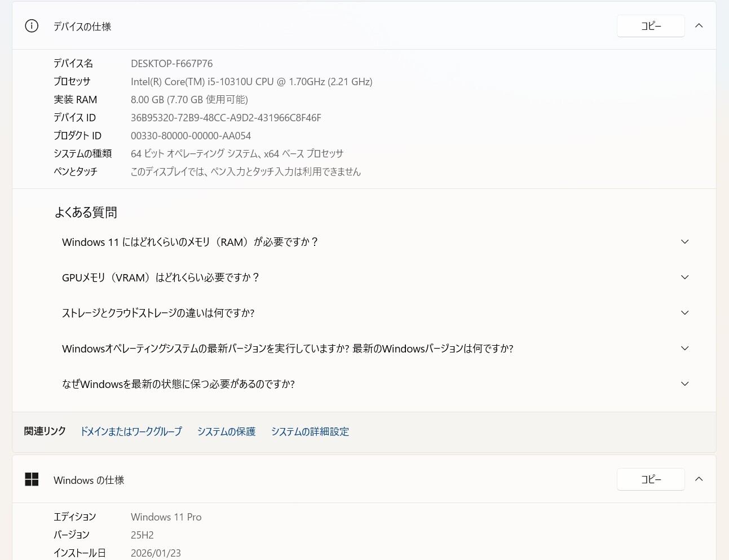Collapse the Windows の仕様 section

tap(699, 479)
